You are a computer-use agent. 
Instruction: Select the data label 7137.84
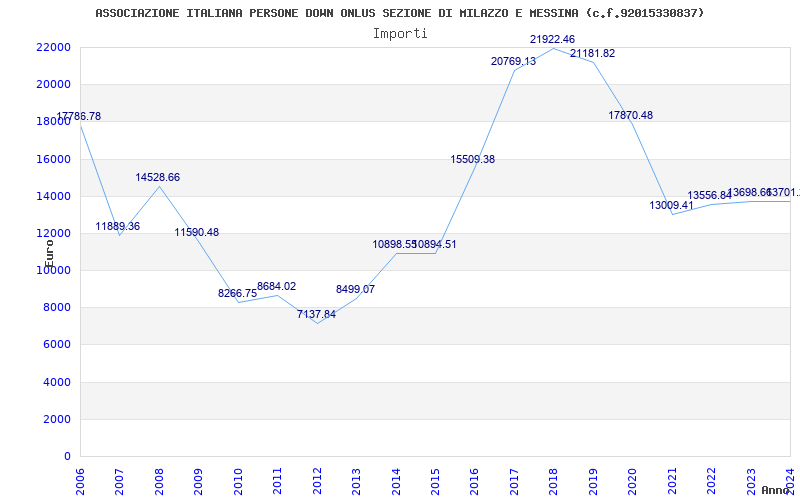coord(316,314)
